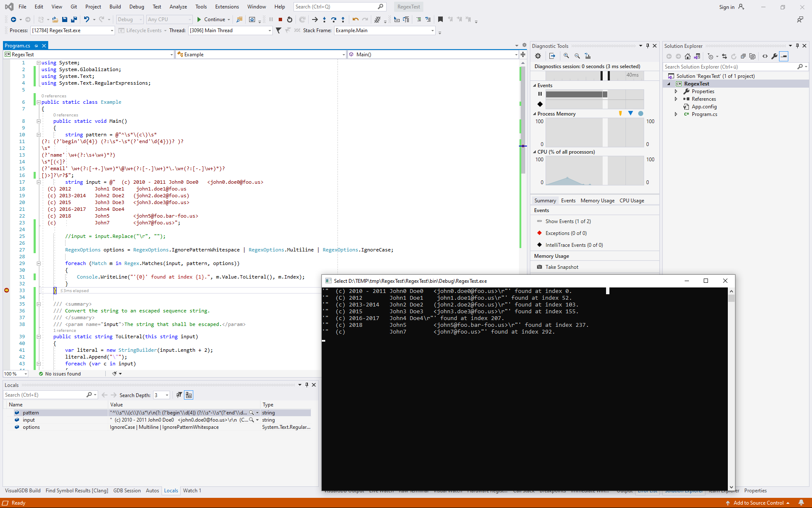Screen dimensions: 812x508
Task: Click the console window vertical scrollbar down arrow
Action: (731, 487)
